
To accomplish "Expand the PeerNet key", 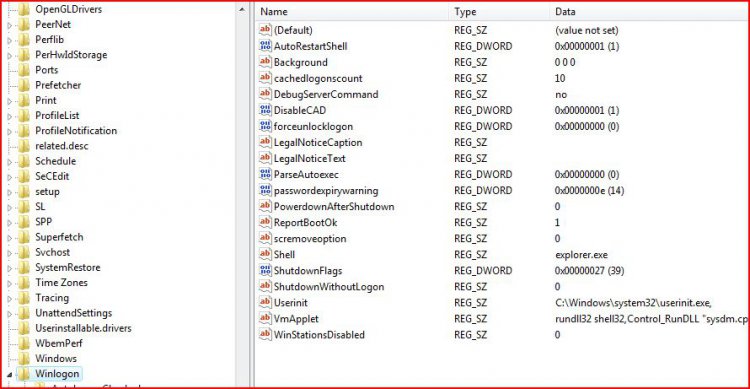I will [10, 25].
